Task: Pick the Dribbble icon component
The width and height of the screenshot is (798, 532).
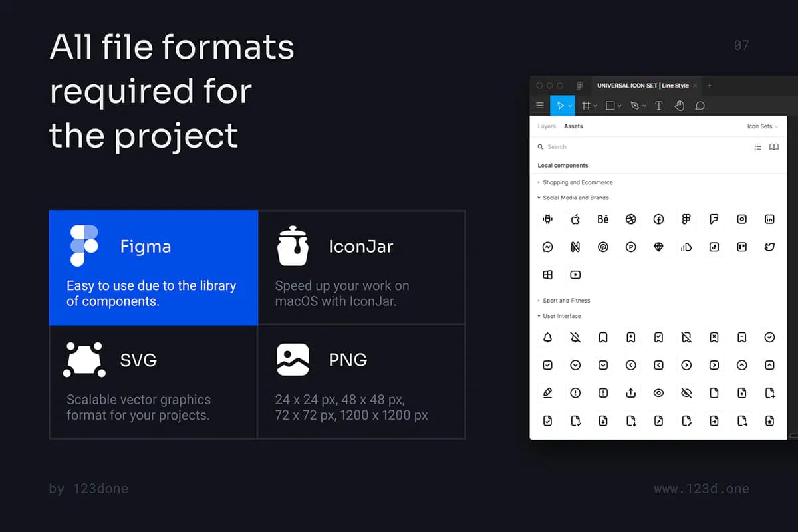Action: pos(631,219)
